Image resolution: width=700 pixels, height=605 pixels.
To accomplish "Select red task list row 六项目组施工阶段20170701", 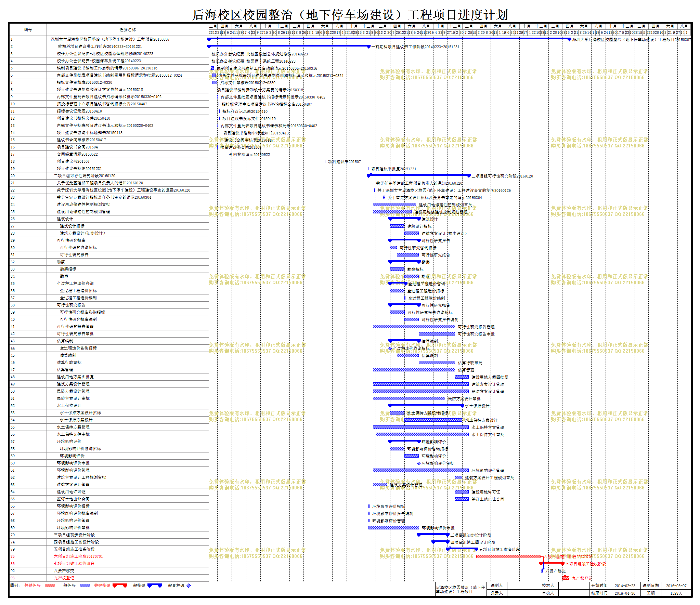I will 109,556.
